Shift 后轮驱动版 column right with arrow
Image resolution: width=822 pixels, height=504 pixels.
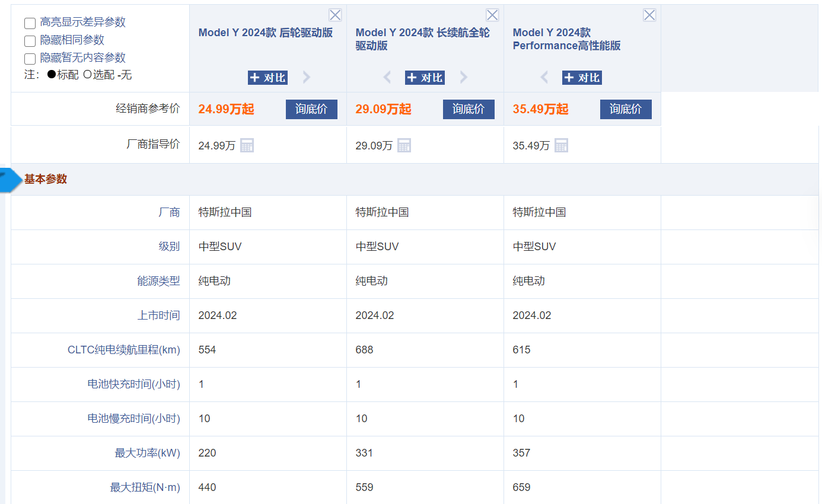pos(307,77)
